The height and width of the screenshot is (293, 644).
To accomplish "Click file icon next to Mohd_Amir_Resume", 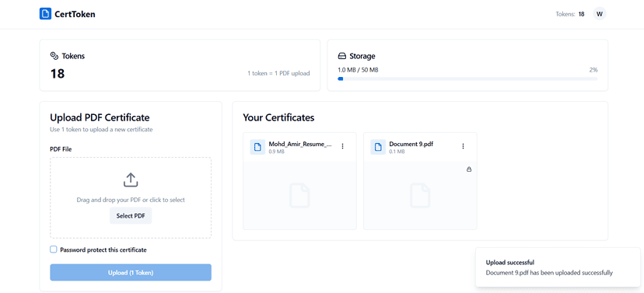I will tap(257, 147).
